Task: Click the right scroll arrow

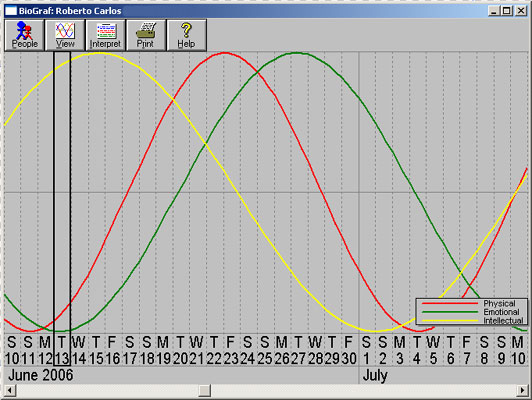Action: click(x=522, y=390)
